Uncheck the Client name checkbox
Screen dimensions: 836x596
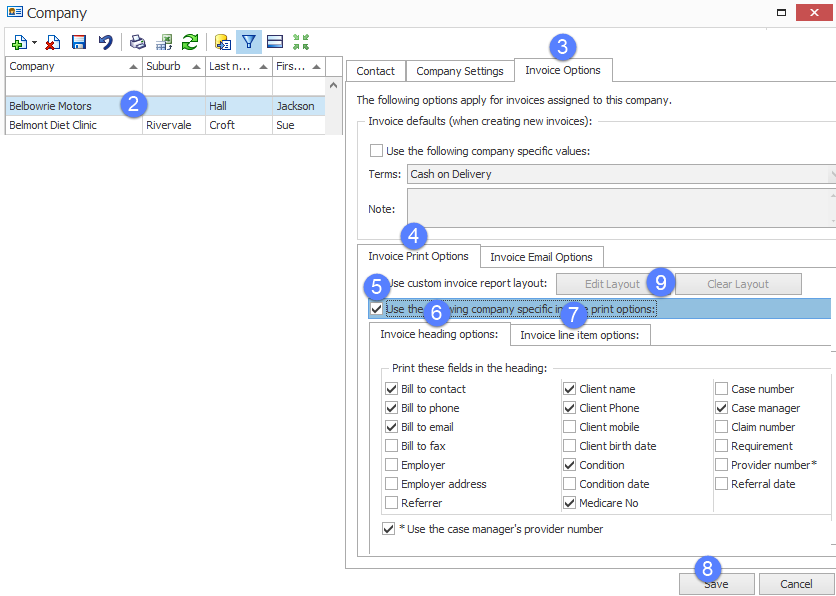pyautogui.click(x=570, y=389)
